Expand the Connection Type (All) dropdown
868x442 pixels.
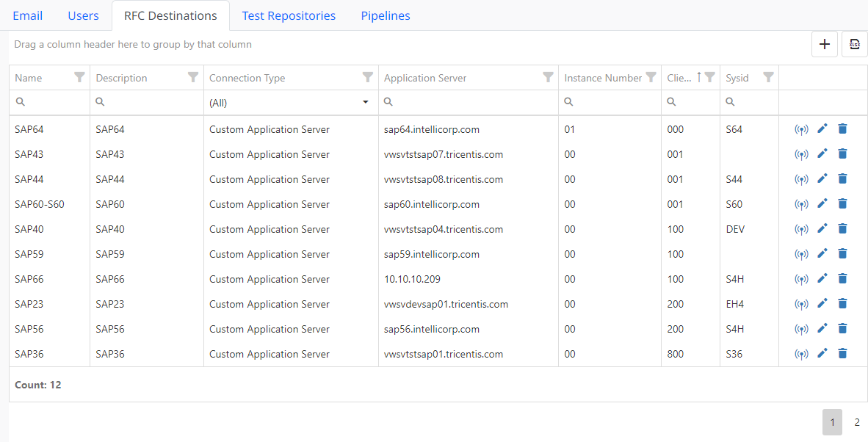pyautogui.click(x=365, y=103)
